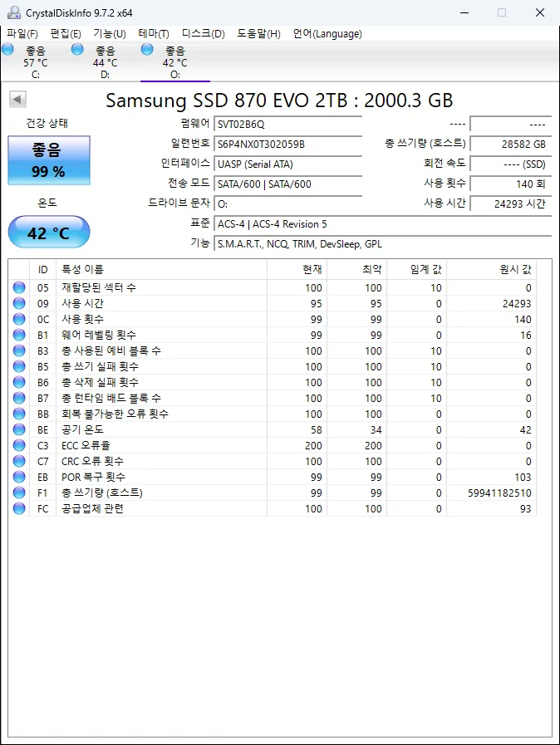Open the 파일(F) menu
This screenshot has width=560, height=745.
pyautogui.click(x=22, y=34)
